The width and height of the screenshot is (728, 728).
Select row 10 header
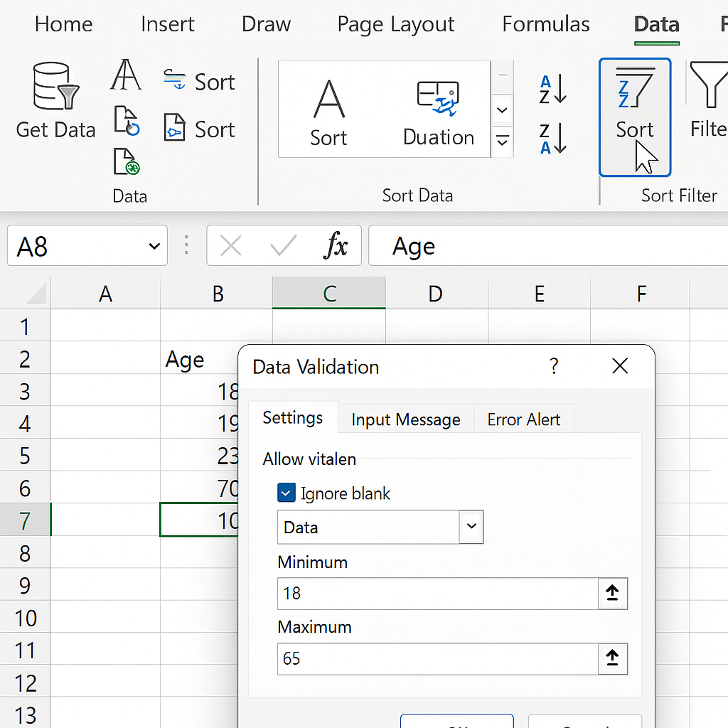pyautogui.click(x=25, y=618)
